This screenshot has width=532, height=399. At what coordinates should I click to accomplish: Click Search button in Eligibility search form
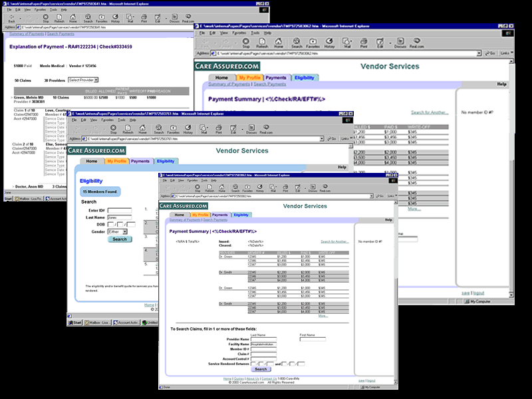pyautogui.click(x=120, y=239)
